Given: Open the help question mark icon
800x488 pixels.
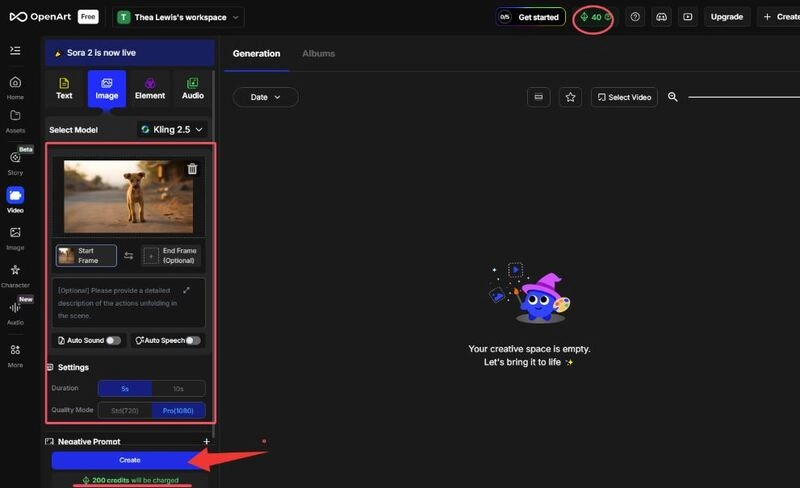Looking at the screenshot, I should (x=635, y=17).
